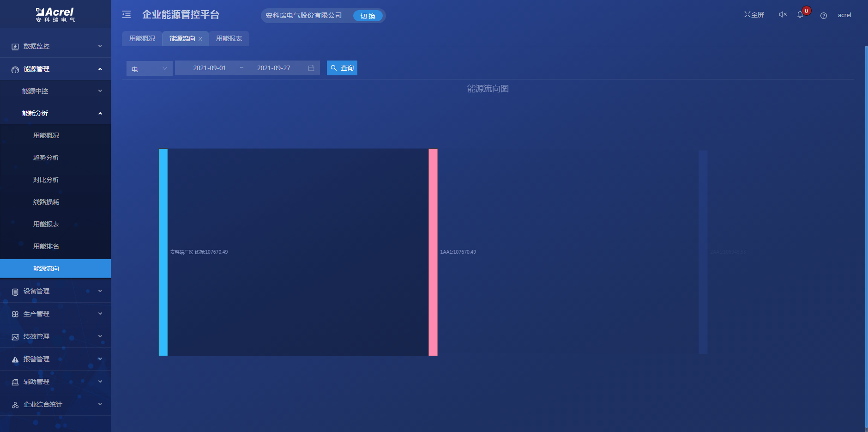Click the calendar icon in date range
Screen dimensions: 868x432
[x=311, y=68]
